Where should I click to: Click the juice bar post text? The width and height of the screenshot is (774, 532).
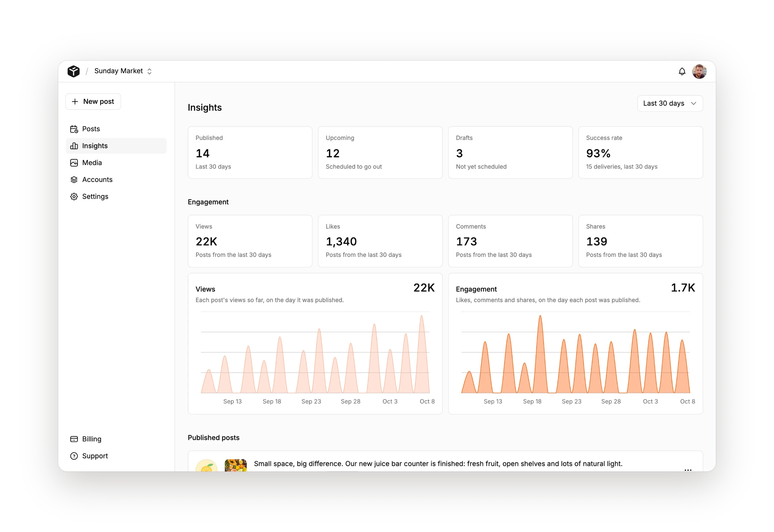(x=438, y=464)
